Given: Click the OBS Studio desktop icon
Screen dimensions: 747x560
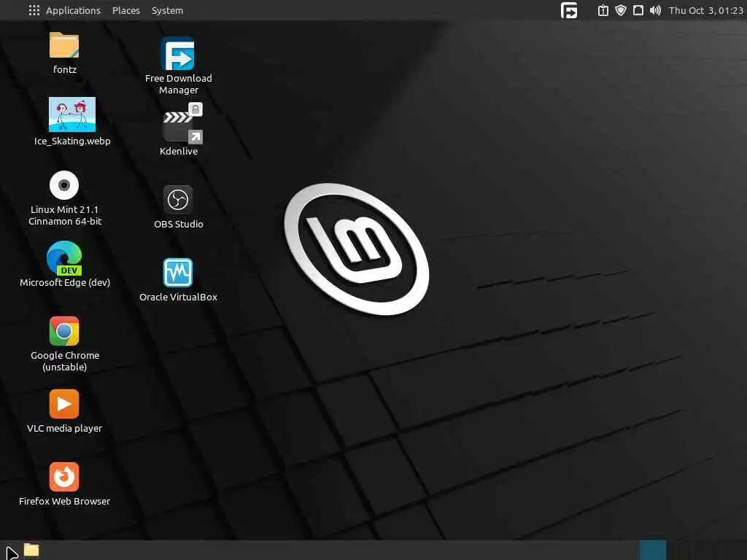Looking at the screenshot, I should pos(178,200).
